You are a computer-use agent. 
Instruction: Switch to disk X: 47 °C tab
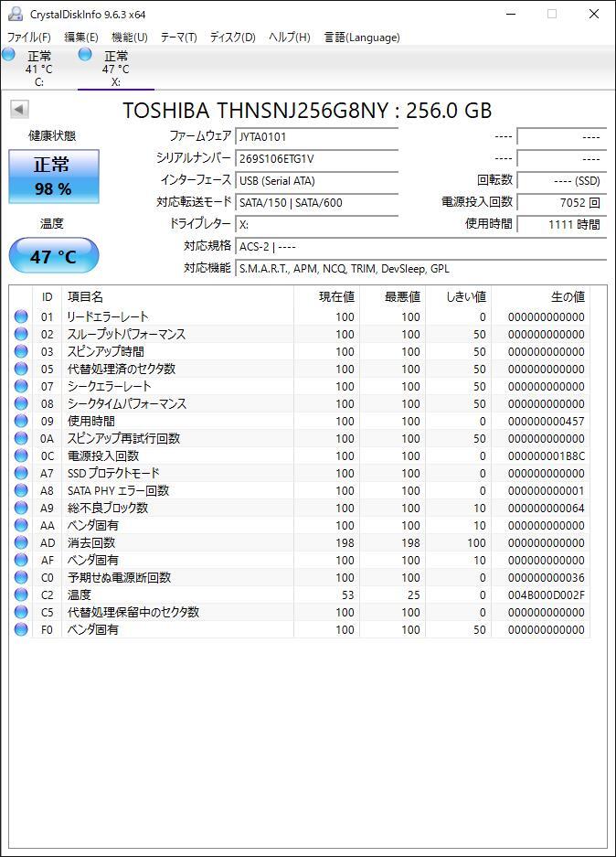(116, 69)
